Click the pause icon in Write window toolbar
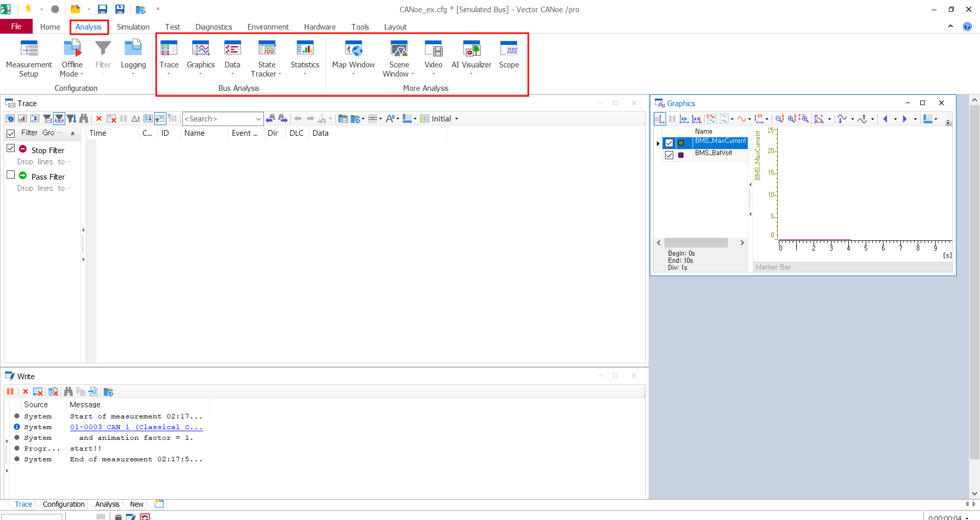 coord(10,392)
